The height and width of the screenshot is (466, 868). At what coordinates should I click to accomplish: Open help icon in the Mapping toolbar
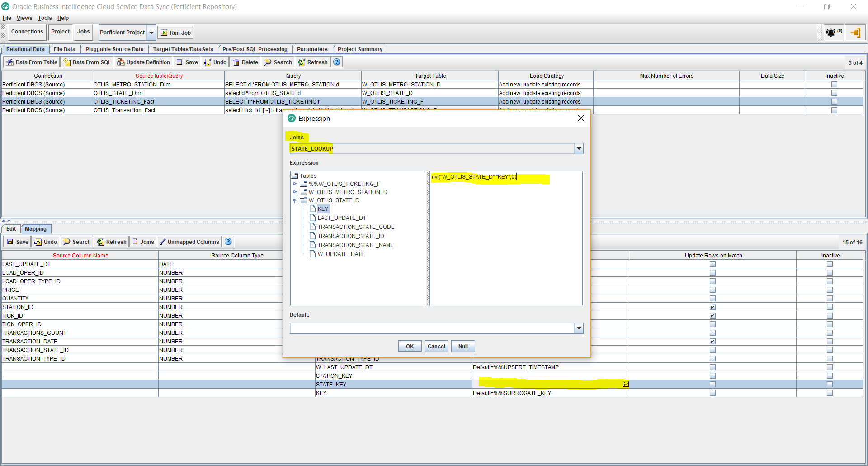(228, 242)
